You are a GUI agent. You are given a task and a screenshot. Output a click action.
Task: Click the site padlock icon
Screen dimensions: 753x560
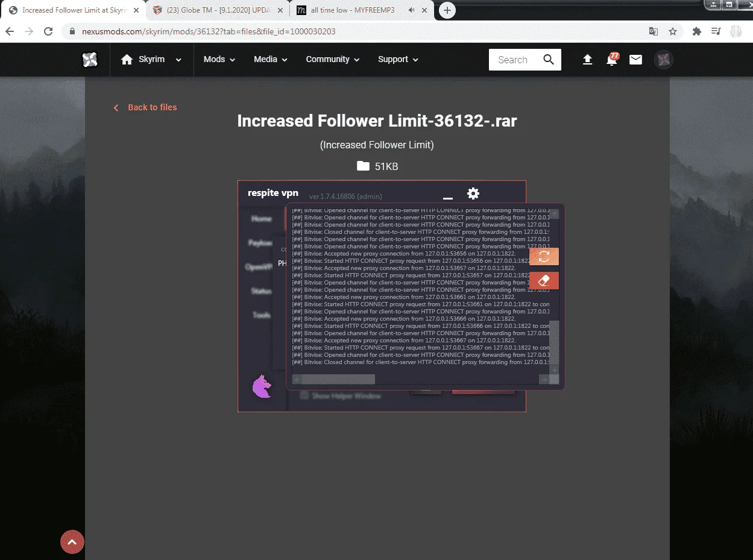coord(73,31)
